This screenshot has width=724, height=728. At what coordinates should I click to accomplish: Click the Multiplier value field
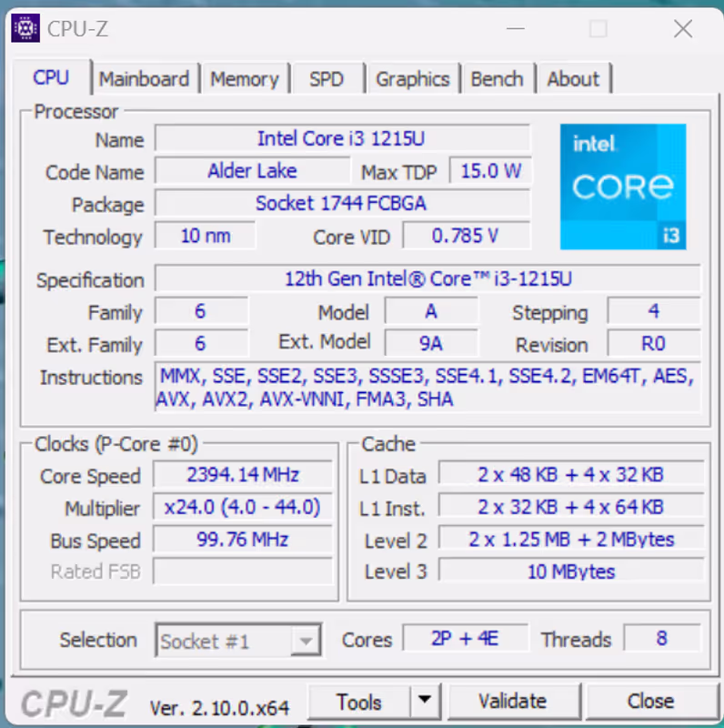pyautogui.click(x=243, y=508)
